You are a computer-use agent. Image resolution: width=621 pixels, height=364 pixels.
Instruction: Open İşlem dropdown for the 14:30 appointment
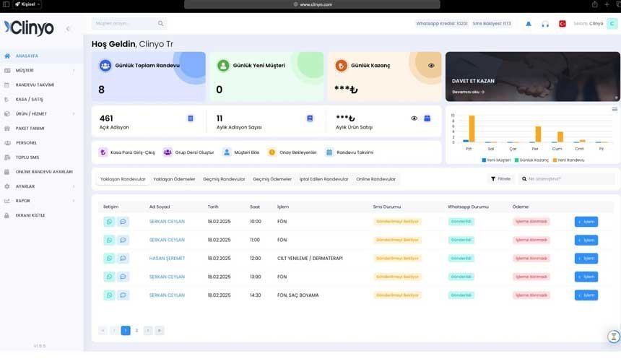586,295
